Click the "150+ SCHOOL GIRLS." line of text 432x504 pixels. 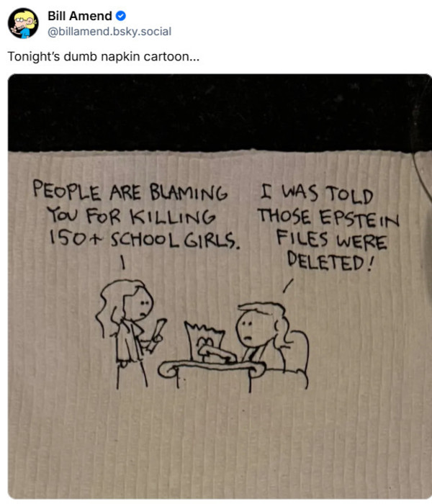coord(145,240)
